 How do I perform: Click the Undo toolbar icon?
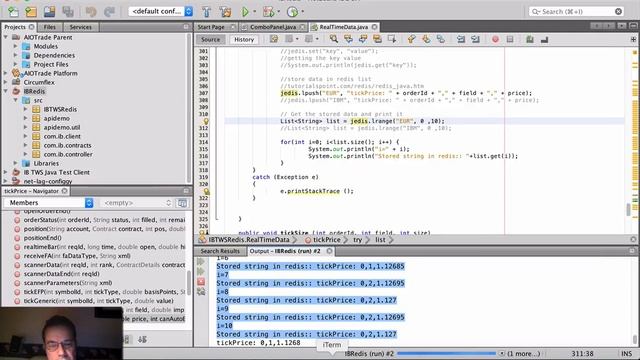point(91,11)
